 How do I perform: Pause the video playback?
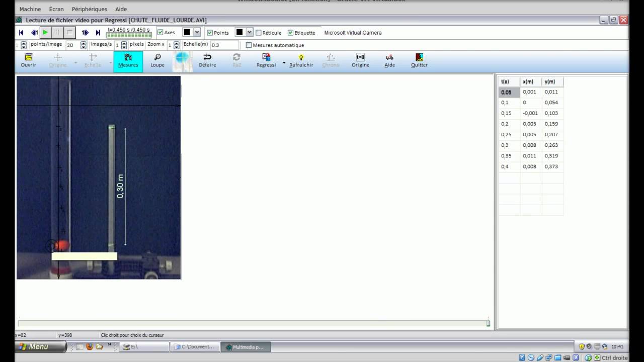point(57,33)
